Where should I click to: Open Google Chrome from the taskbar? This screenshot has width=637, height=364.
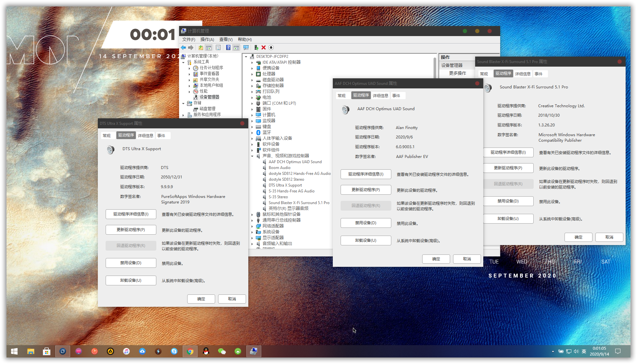190,351
